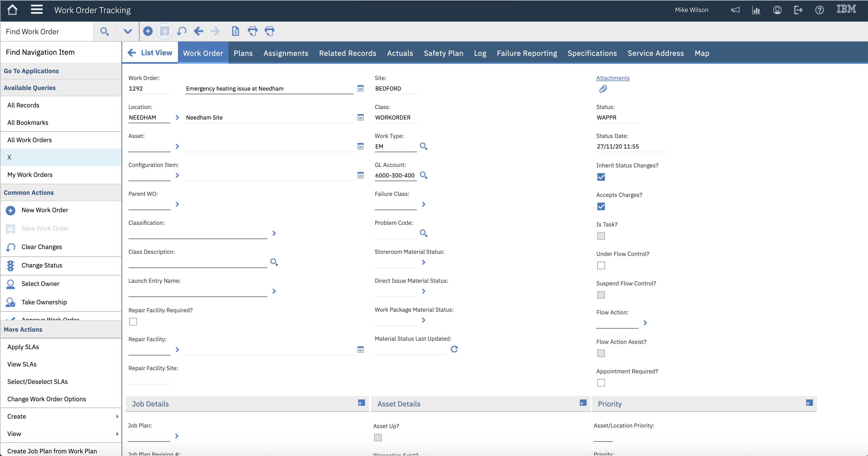Open Work Type lookup magnifier

tap(423, 146)
